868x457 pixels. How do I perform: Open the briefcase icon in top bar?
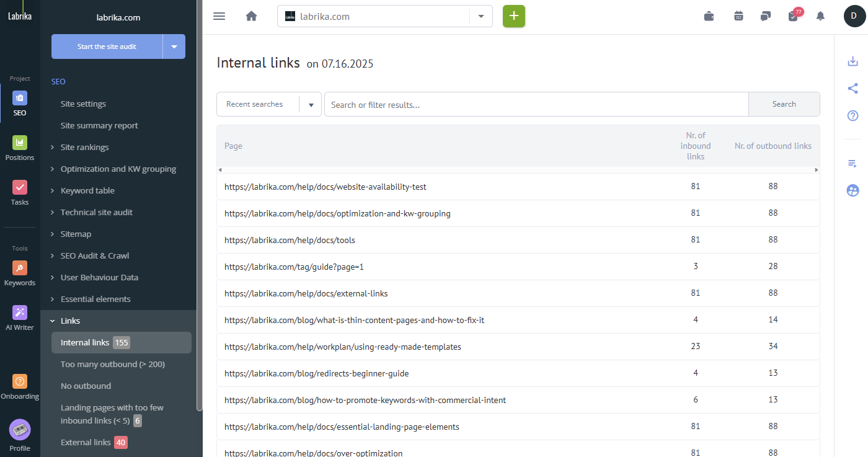[x=709, y=16]
